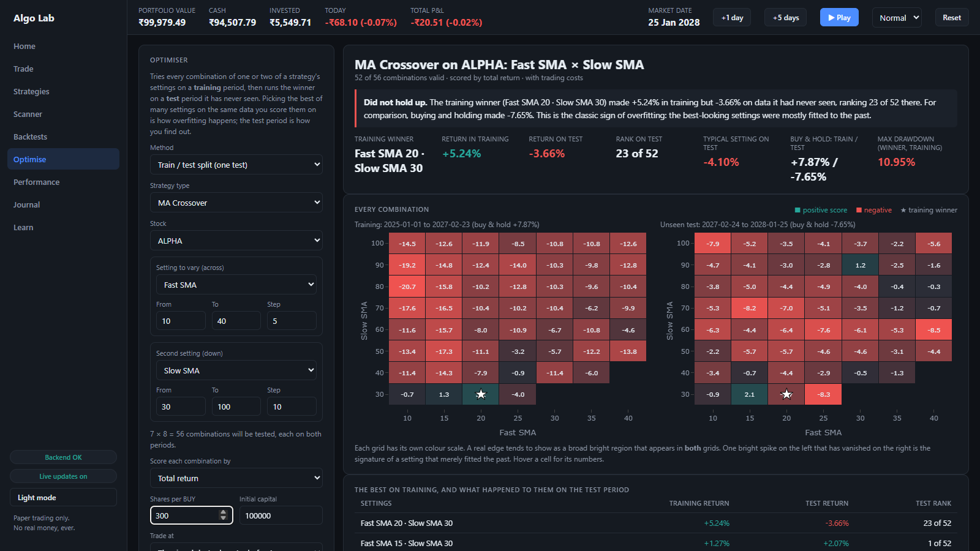Toggle Light mode
Viewport: 980px width, 551px height.
click(63, 497)
